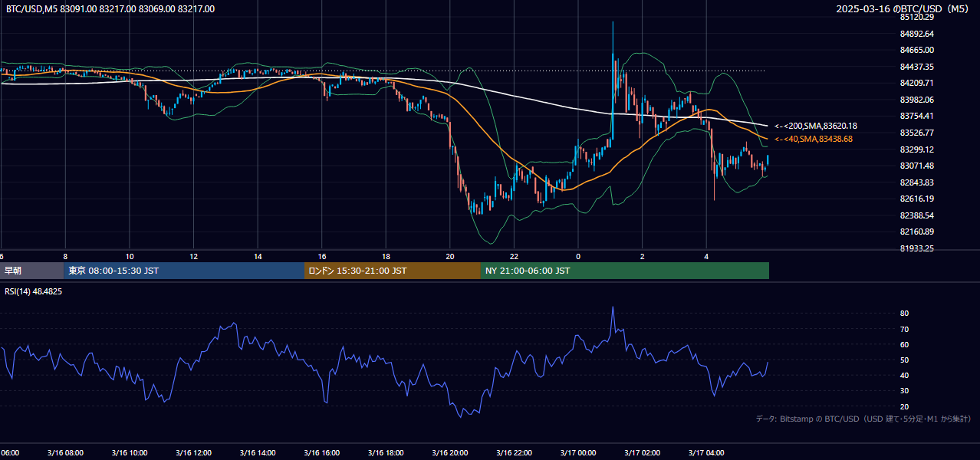Select the ロンドン 15:30-21:00 JST session bar
980x460 pixels.
tap(393, 271)
